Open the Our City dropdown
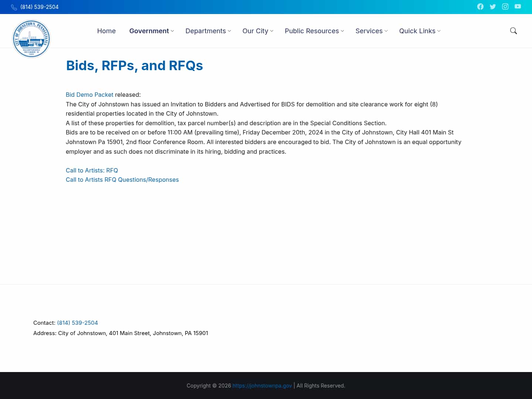Image resolution: width=532 pixels, height=399 pixels. click(255, 31)
